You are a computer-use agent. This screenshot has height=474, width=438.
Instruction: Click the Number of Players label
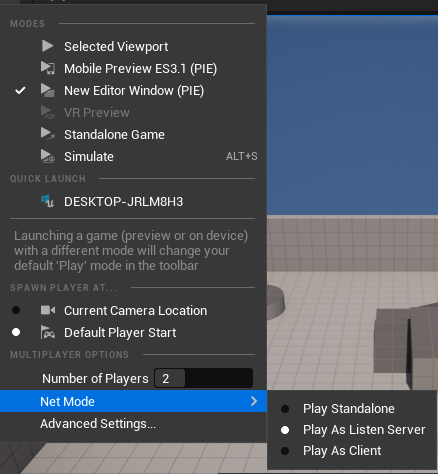95,378
